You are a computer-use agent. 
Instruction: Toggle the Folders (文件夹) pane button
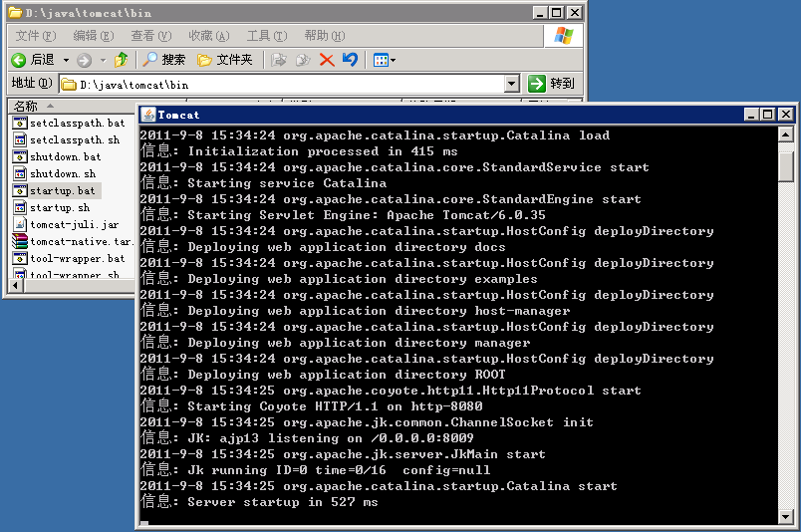[225, 60]
